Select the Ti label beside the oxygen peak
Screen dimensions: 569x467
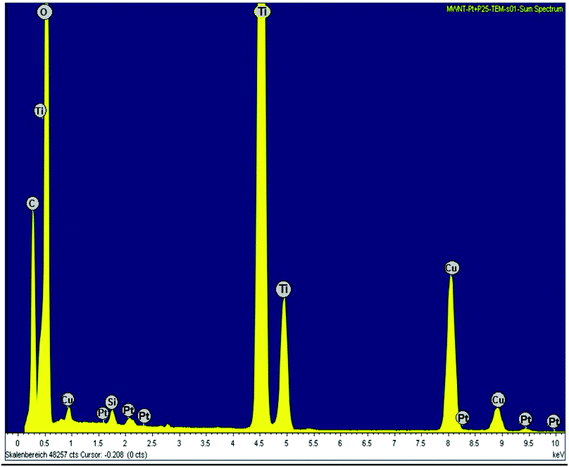pos(40,110)
